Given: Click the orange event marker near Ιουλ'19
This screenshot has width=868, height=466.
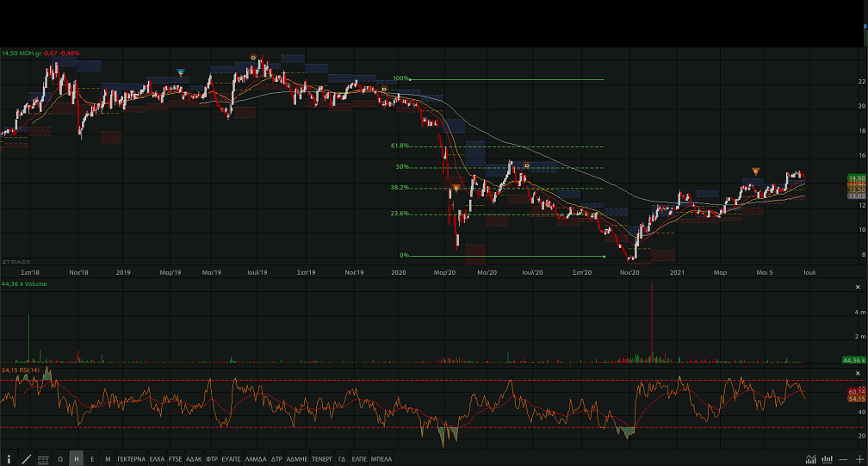Looking at the screenshot, I should point(253,58).
